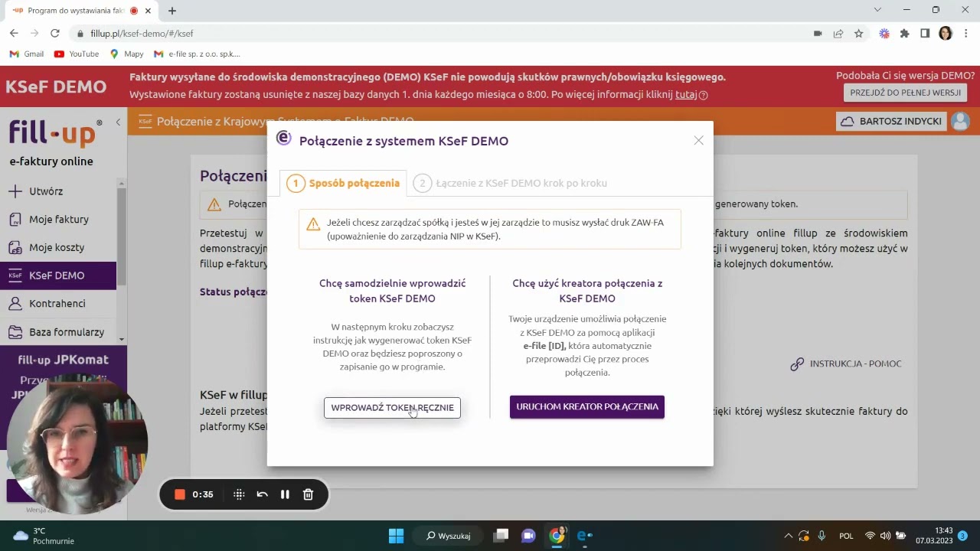The image size is (980, 551).
Task: Open a new browser tab
Action: pyautogui.click(x=172, y=11)
